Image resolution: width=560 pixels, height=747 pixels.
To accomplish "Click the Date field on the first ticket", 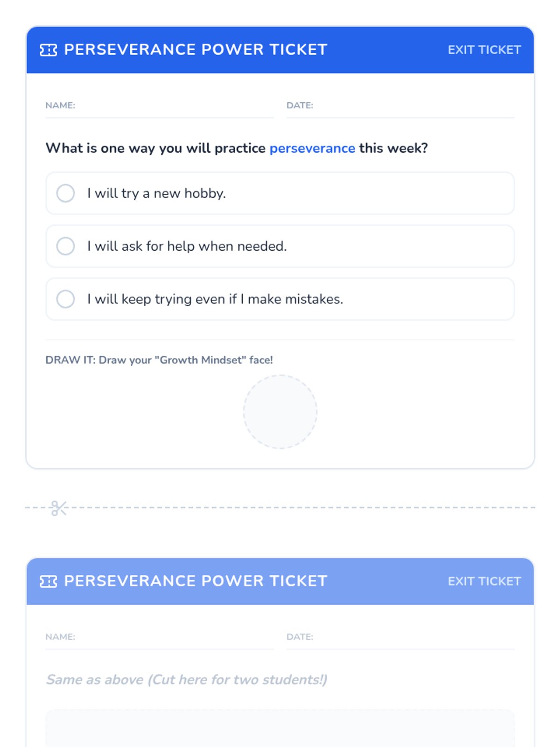I will click(400, 110).
